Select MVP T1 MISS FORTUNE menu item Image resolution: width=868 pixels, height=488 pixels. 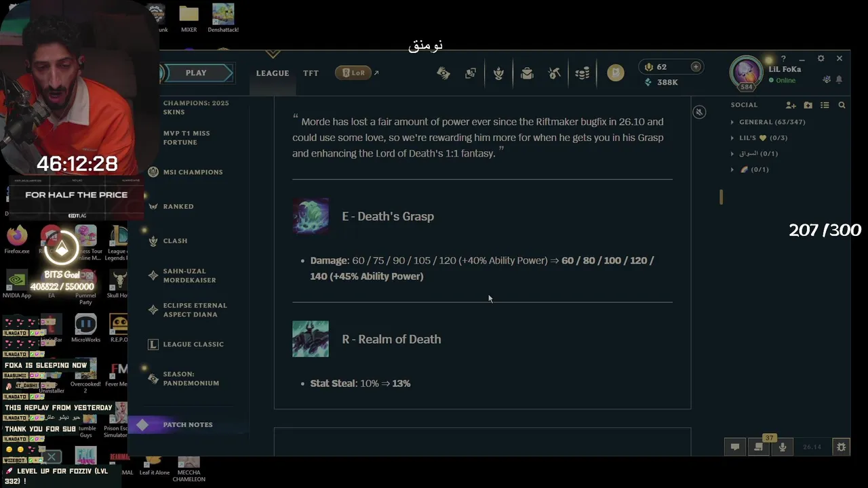186,138
